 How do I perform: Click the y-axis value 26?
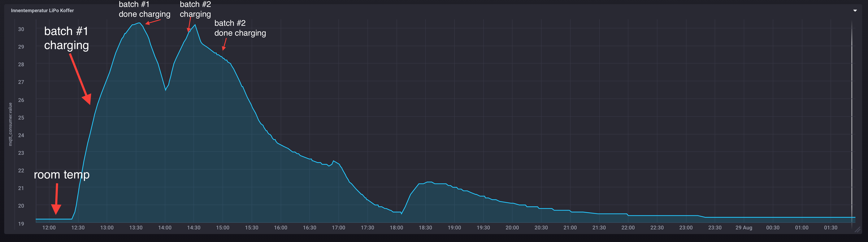(x=21, y=100)
